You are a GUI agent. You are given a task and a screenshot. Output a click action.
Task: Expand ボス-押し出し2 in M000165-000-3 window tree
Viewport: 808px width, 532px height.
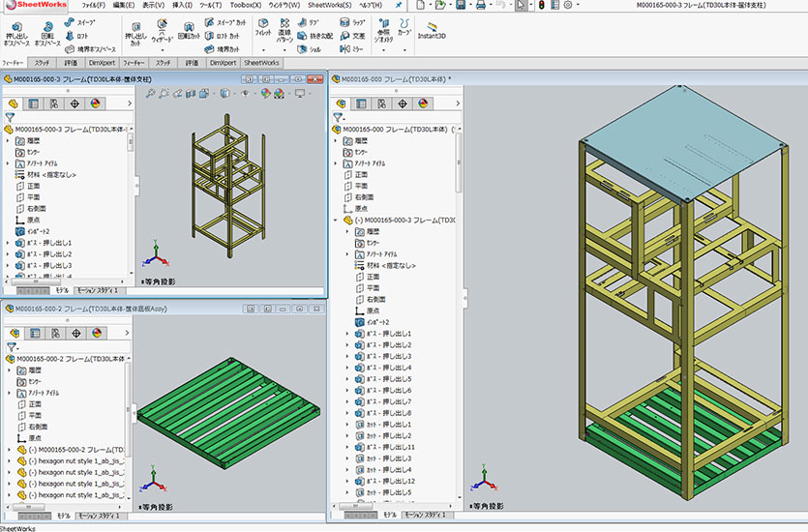coord(8,253)
